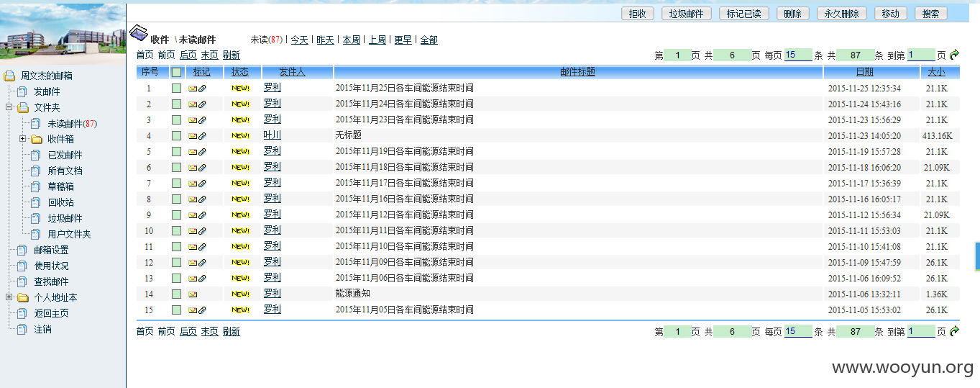This screenshot has width=980, height=388.
Task: Toggle the select-all checkbox in table header
Action: coord(176,72)
